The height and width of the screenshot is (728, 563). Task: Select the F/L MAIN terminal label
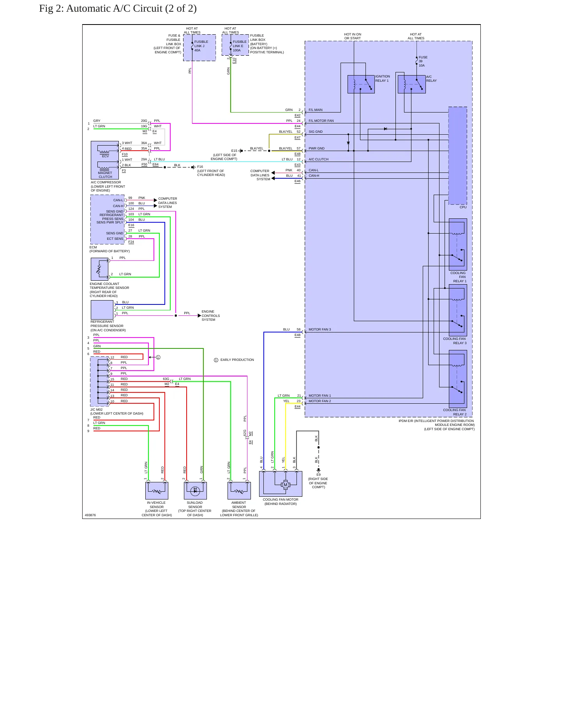pos(316,110)
